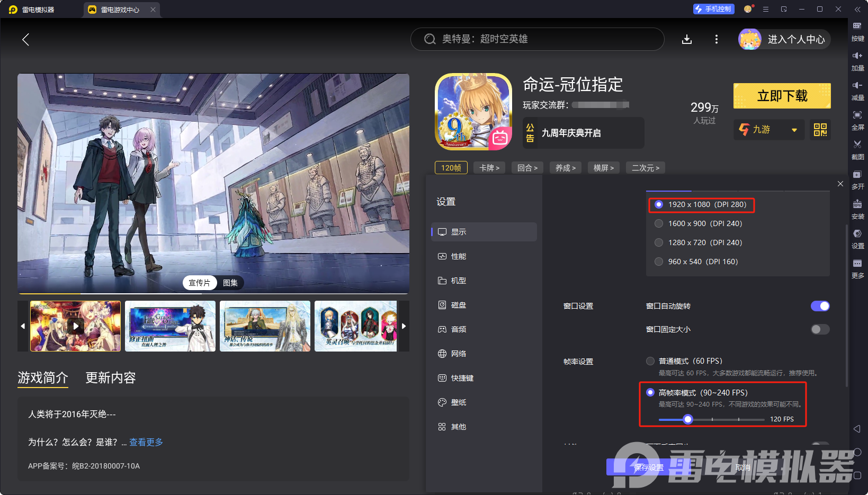Click the multi-instance (多开) sidebar icon
Screen dimensions: 868x495
click(x=858, y=179)
